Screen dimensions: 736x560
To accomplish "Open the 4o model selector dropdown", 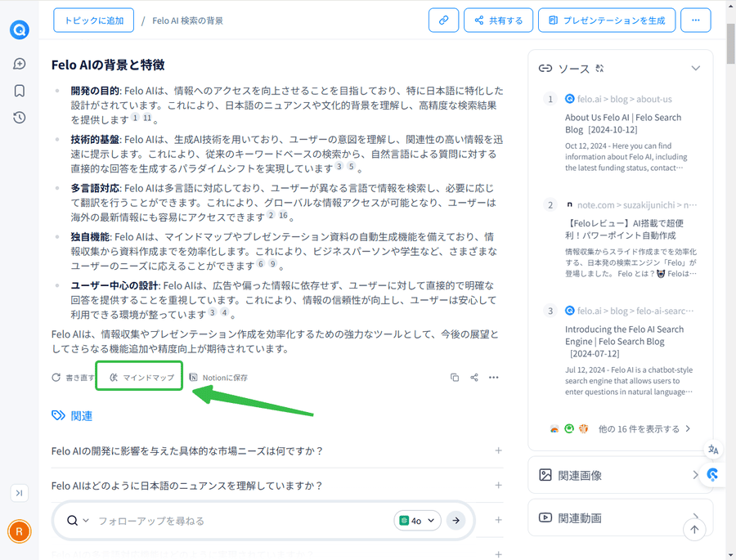I will coord(417,521).
